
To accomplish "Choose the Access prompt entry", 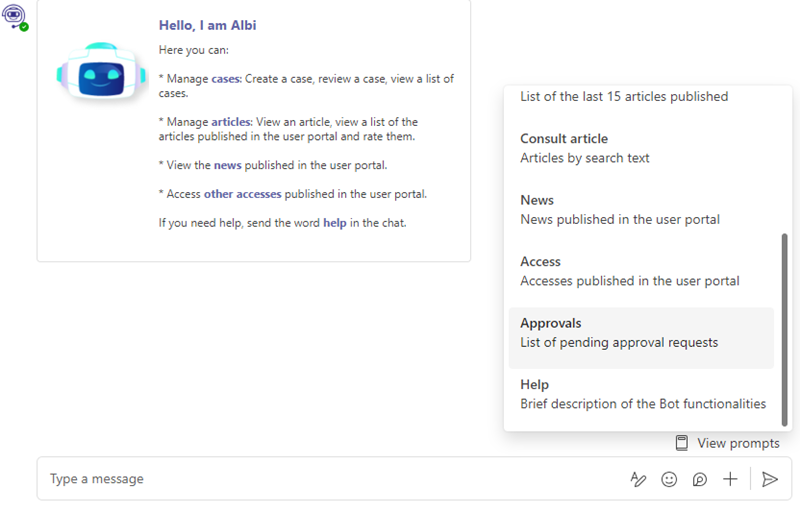I will 641,271.
